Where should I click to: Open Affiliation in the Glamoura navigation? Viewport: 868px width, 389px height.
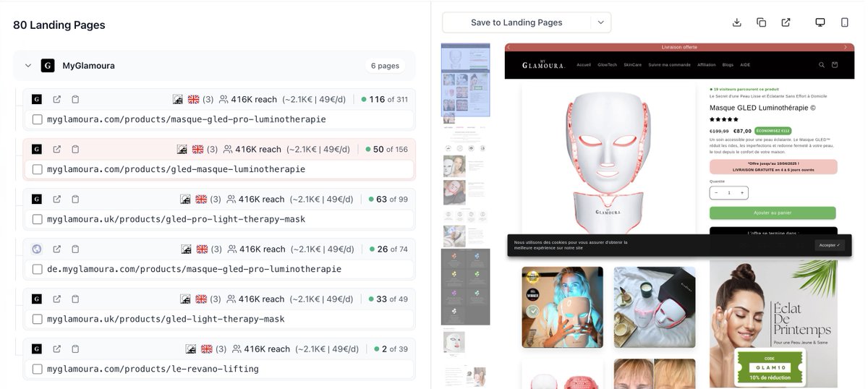coord(707,65)
